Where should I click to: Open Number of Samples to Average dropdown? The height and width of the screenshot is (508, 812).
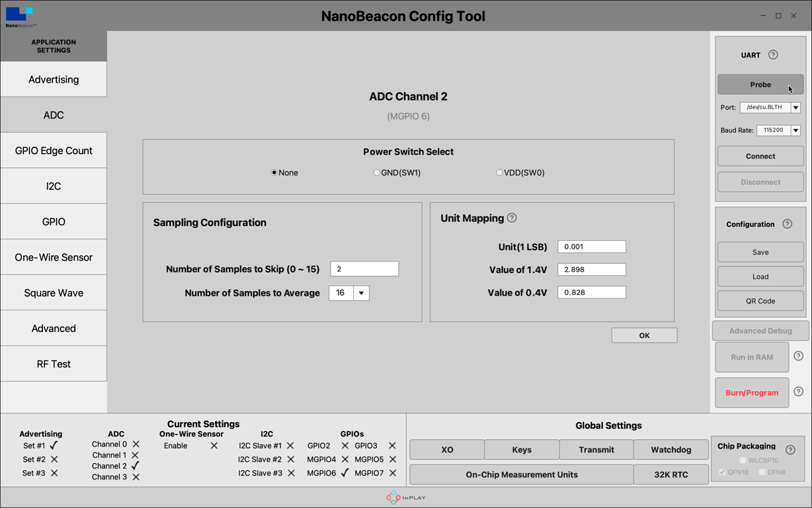pyautogui.click(x=361, y=293)
